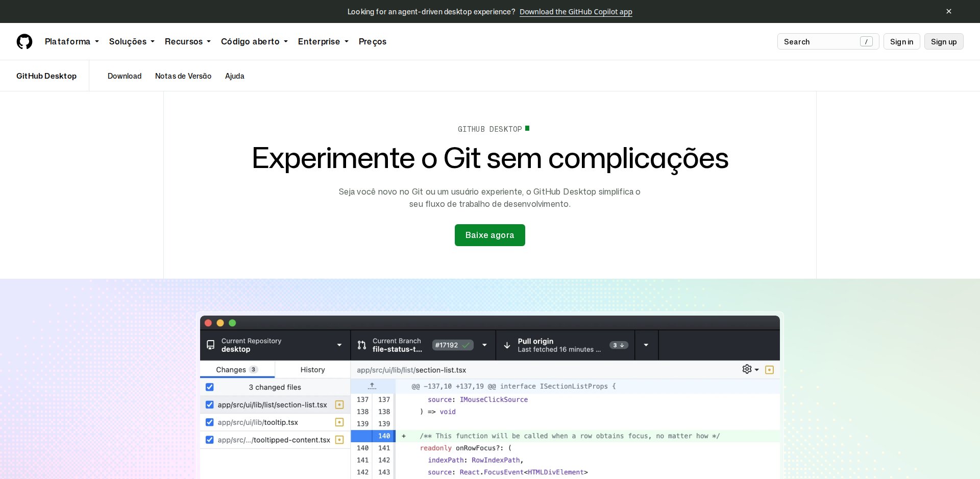980x479 pixels.
Task: Click the #17192 pull request badge
Action: pyautogui.click(x=453, y=345)
